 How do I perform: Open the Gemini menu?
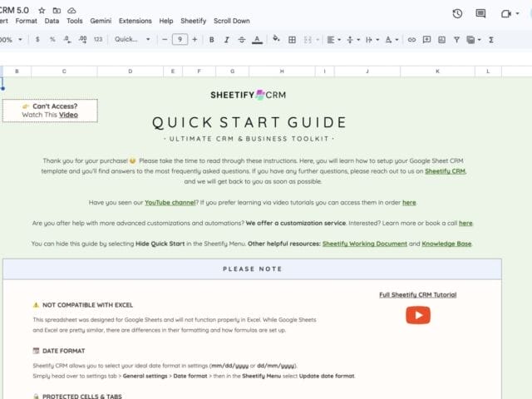coord(101,21)
